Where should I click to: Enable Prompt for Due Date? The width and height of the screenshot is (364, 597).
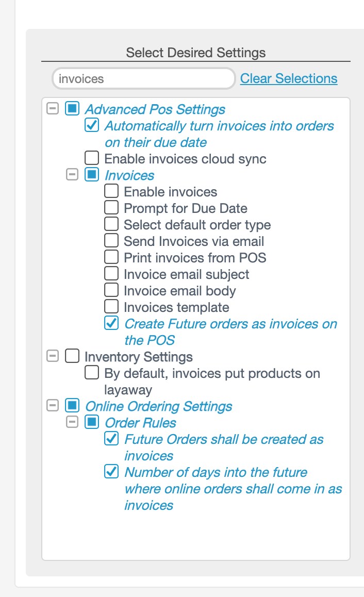[111, 208]
